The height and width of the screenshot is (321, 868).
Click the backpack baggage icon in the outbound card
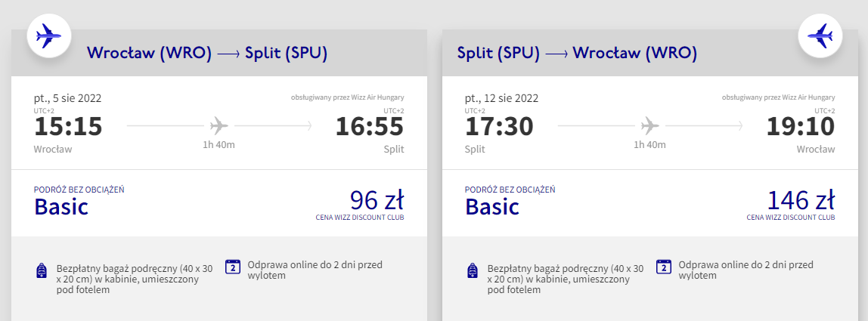click(x=42, y=271)
